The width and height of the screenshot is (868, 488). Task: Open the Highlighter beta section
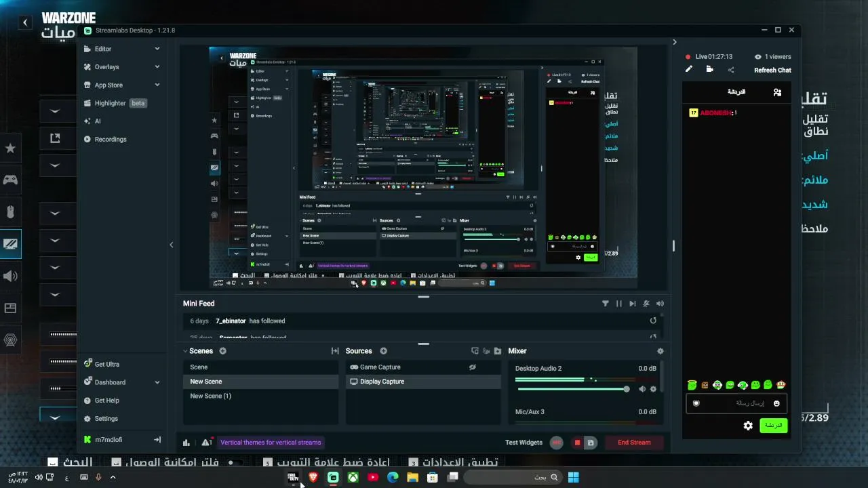point(115,103)
